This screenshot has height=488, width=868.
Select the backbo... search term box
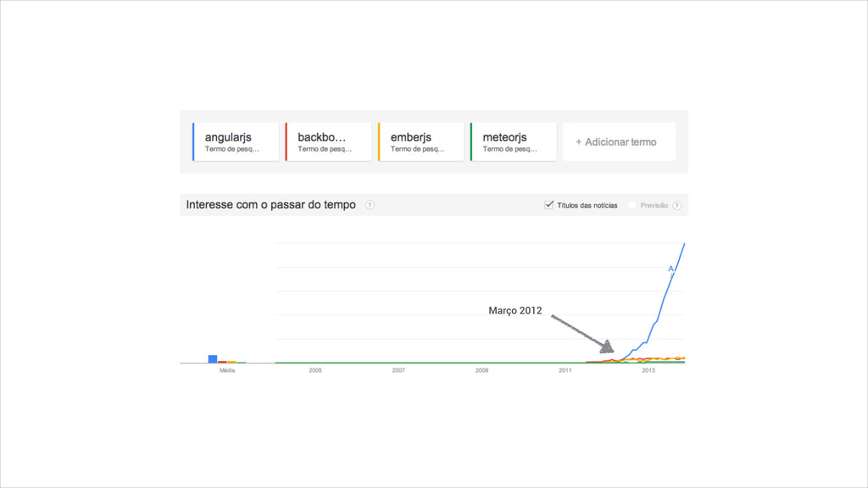pos(328,142)
